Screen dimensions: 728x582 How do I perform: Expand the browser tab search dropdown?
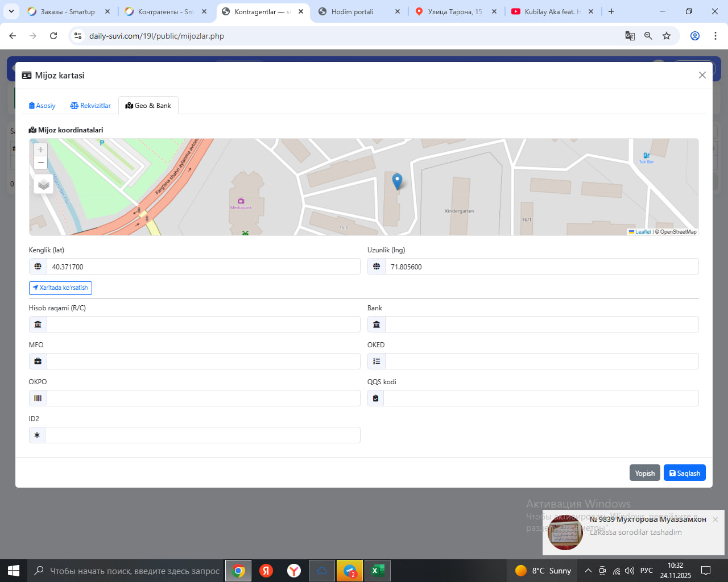[x=11, y=11]
